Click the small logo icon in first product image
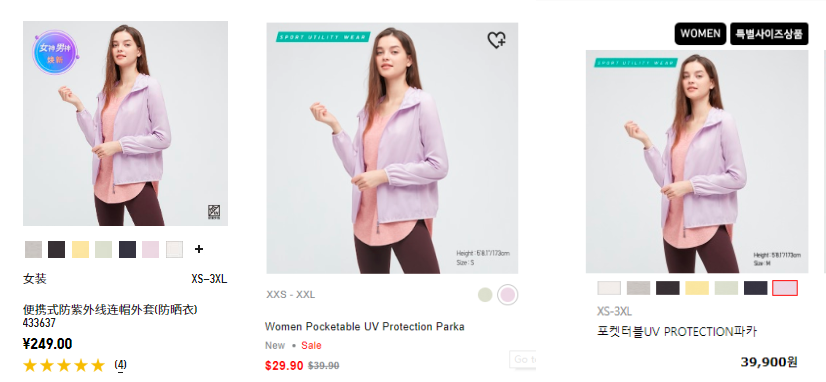 click(x=214, y=212)
